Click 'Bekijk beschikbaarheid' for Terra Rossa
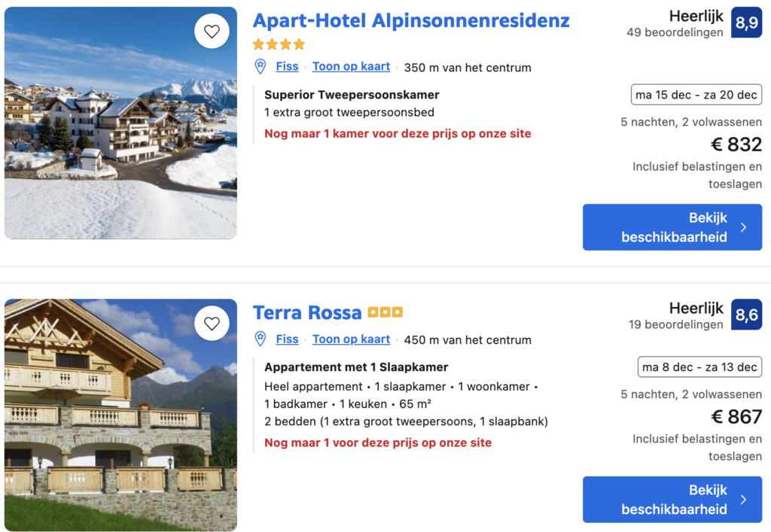The height and width of the screenshot is (532, 771). click(672, 500)
